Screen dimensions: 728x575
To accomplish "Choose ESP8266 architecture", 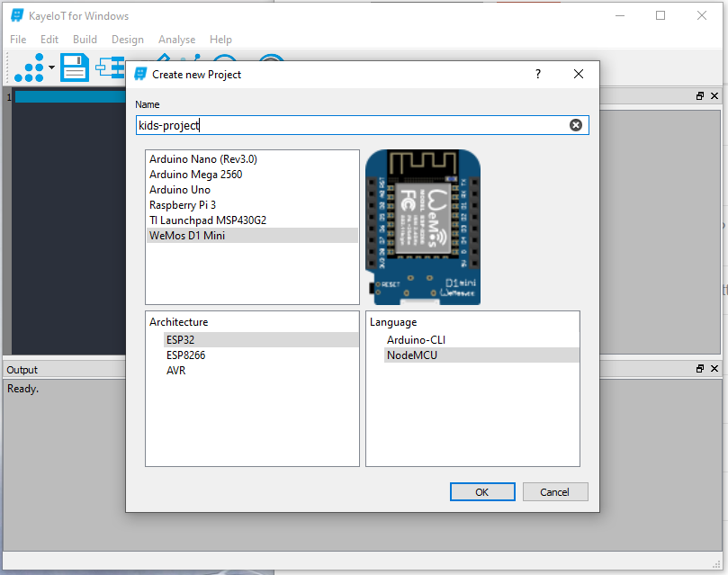I will click(x=261, y=355).
